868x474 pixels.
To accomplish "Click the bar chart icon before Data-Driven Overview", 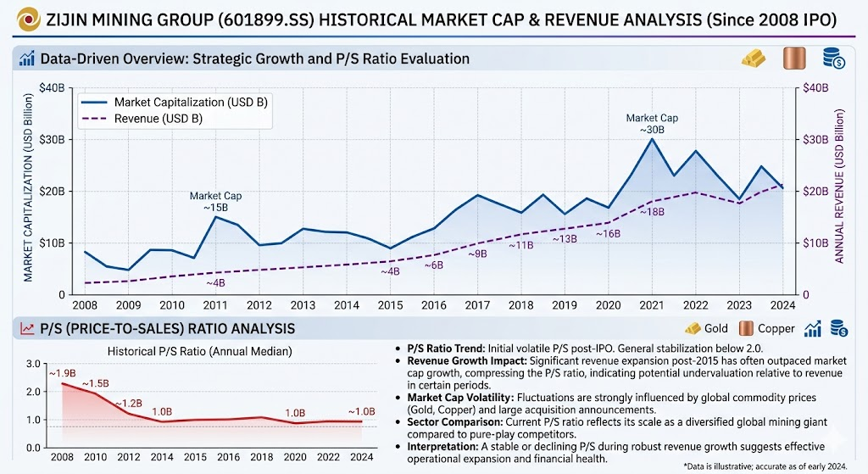I will [26, 59].
